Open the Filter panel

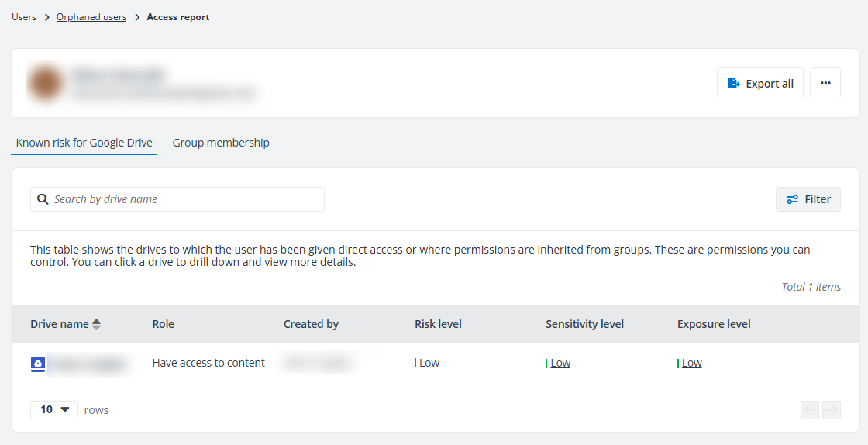[x=808, y=199]
